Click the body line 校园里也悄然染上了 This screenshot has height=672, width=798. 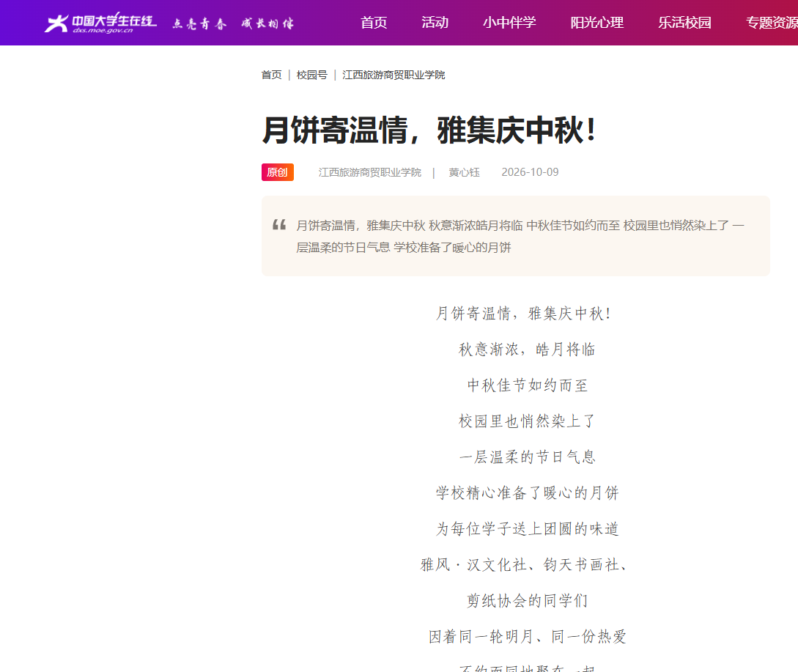tap(527, 421)
